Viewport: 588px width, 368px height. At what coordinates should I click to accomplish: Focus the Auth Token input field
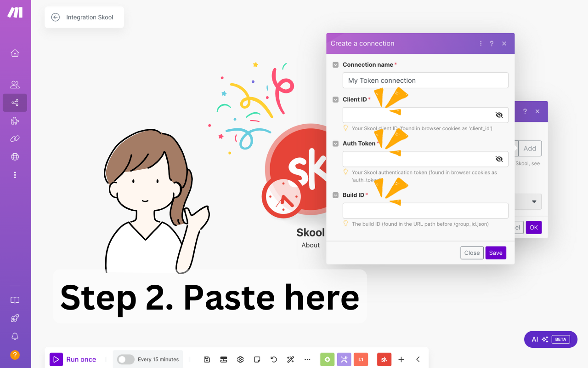[425, 159]
